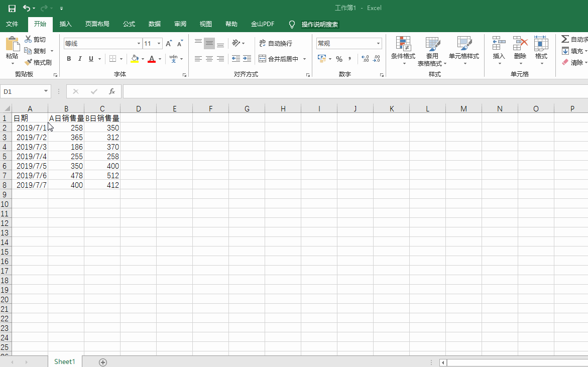Viewport: 588px width, 367px height.
Task: Click the Conditional Formatting (条件格式) icon
Action: coord(403,44)
